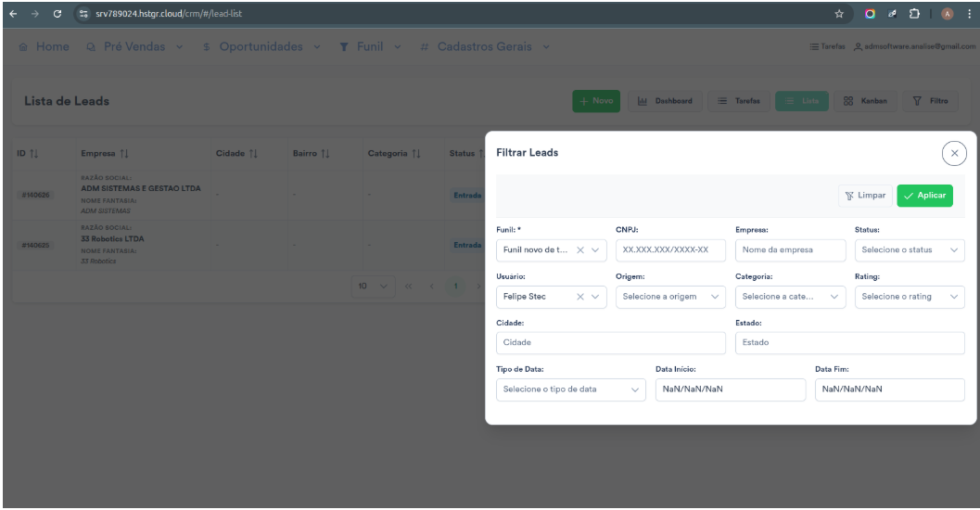Close the Filtrar Leads dialog
980x510 pixels.
953,153
